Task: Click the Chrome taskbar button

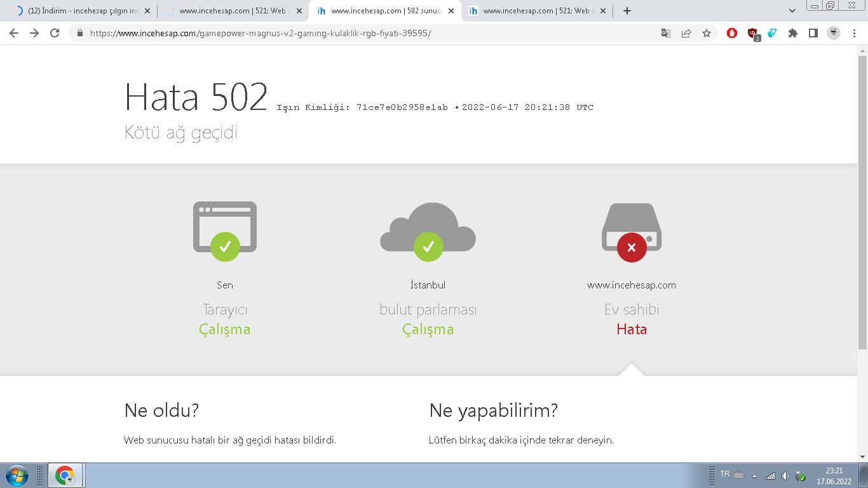Action: 65,475
